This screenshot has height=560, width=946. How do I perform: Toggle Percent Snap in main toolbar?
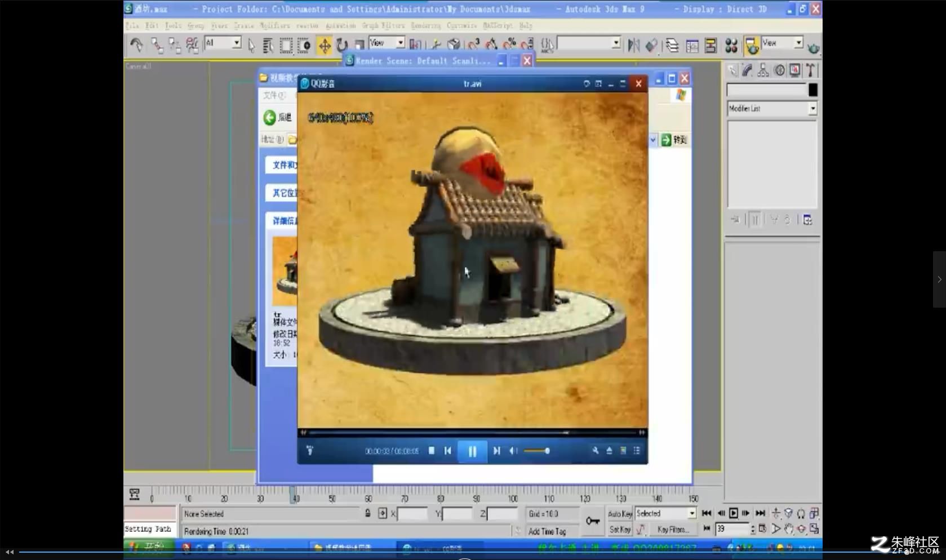[x=509, y=45]
